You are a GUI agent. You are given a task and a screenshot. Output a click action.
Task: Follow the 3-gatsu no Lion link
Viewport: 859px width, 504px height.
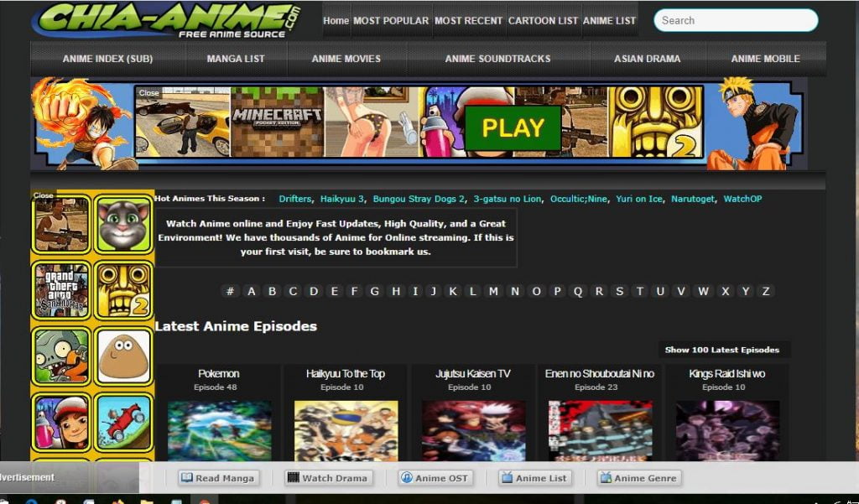[x=508, y=199]
